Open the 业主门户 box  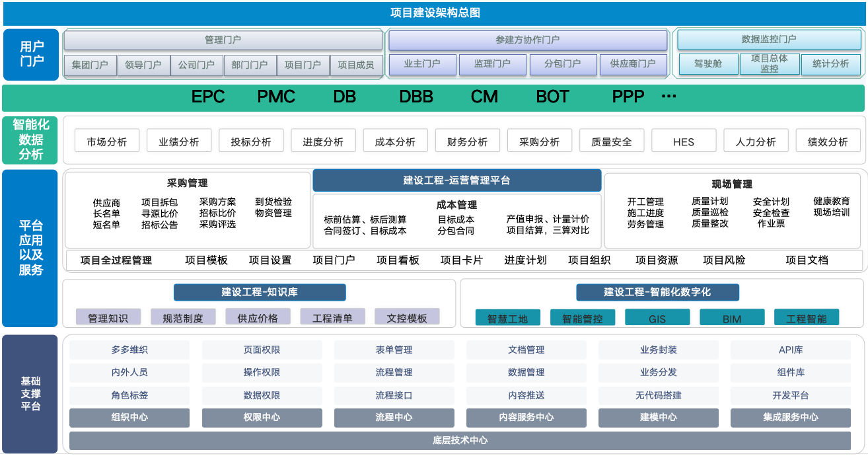[x=422, y=64]
